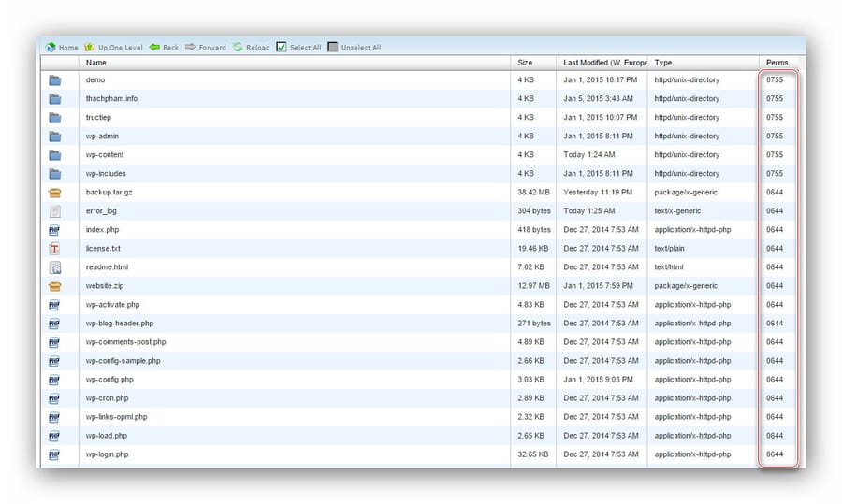
Task: Click the 0755 permission of demo
Action: pos(775,80)
